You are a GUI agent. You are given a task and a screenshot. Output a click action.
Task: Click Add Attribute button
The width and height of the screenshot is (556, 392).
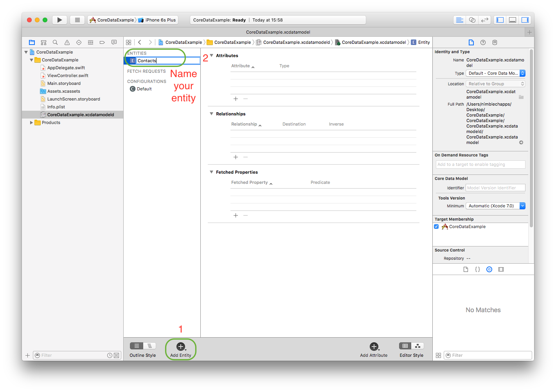tap(374, 349)
